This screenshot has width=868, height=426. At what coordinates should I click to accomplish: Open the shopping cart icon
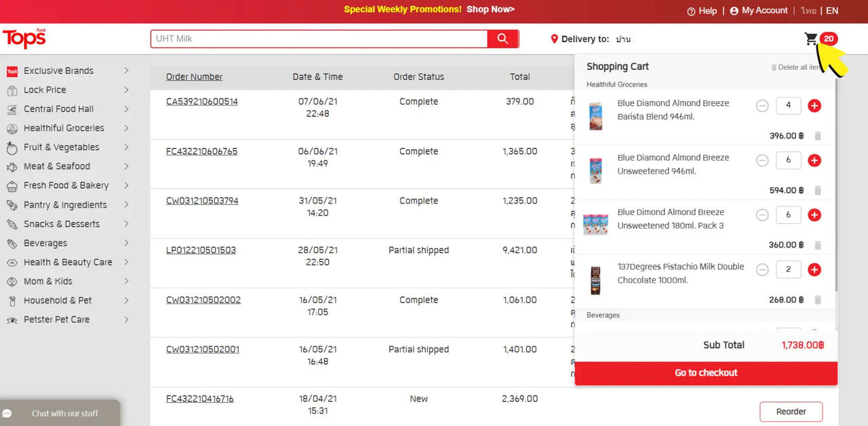pos(811,39)
